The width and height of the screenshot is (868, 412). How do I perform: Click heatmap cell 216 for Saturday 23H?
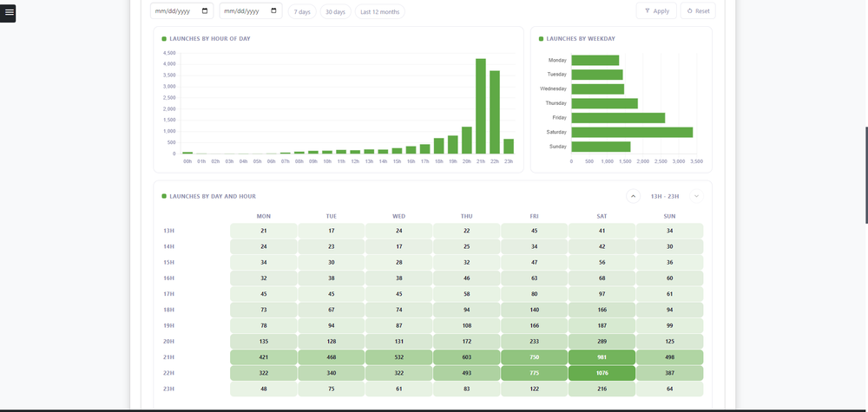point(602,389)
